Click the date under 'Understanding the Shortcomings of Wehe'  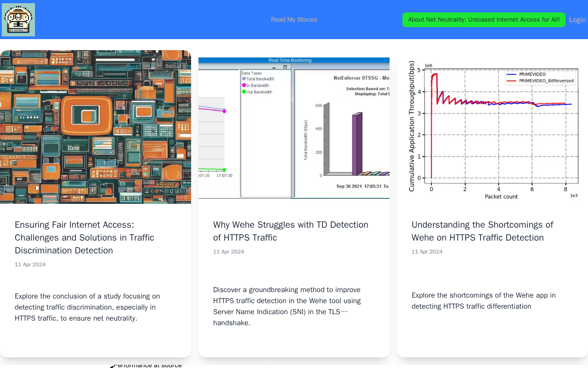click(x=427, y=252)
